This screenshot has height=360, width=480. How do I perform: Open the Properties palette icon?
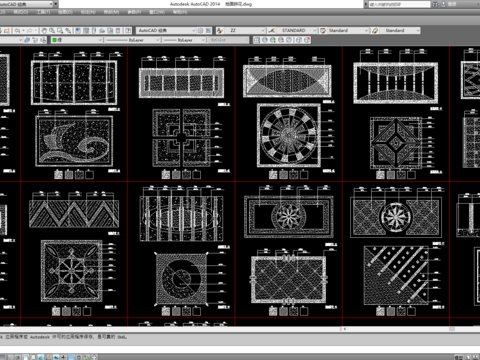tap(78, 31)
